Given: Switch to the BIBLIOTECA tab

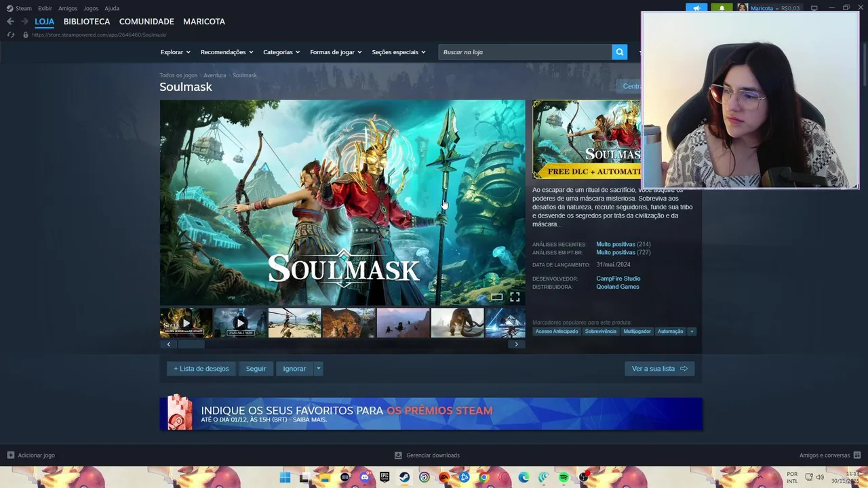Looking at the screenshot, I should [87, 22].
